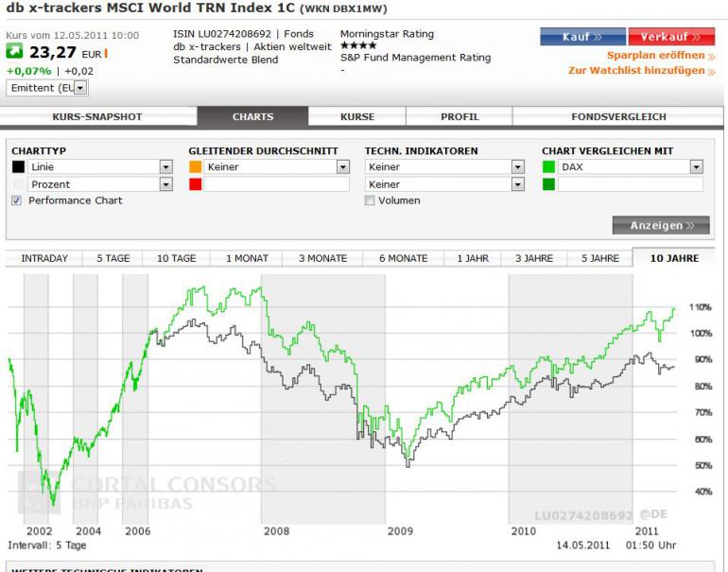Screen dimensions: 728x572
Task: Click the dark green comparison swatch
Action: (x=548, y=184)
